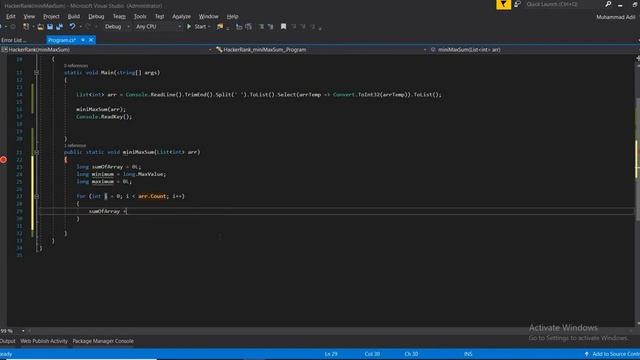Expand the Start button dropdown arrow
This screenshot has width=640, height=360.
coord(209,27)
